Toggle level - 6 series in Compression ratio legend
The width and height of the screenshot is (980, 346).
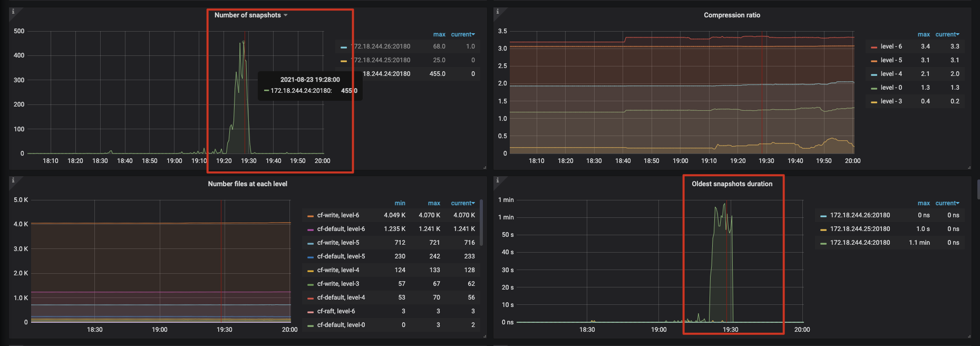coord(891,46)
